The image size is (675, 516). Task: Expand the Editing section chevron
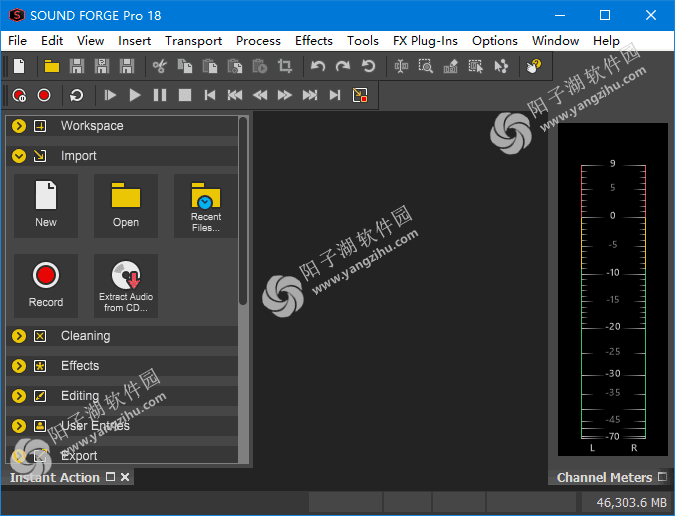[x=19, y=396]
